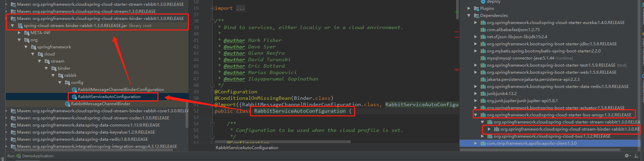Click the Plugins folder icon in Maven panel
This screenshot has height=161, width=644.
pyautogui.click(x=476, y=8)
